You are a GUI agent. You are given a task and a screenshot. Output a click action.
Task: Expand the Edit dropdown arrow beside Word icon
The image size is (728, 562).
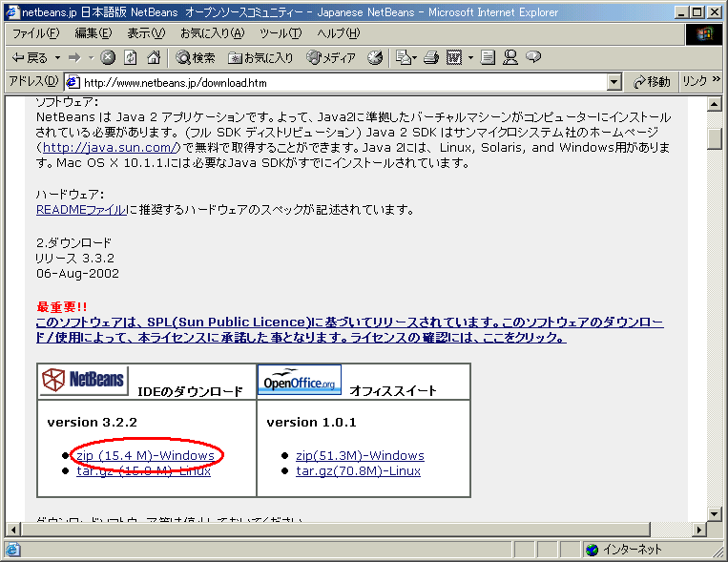coord(470,57)
